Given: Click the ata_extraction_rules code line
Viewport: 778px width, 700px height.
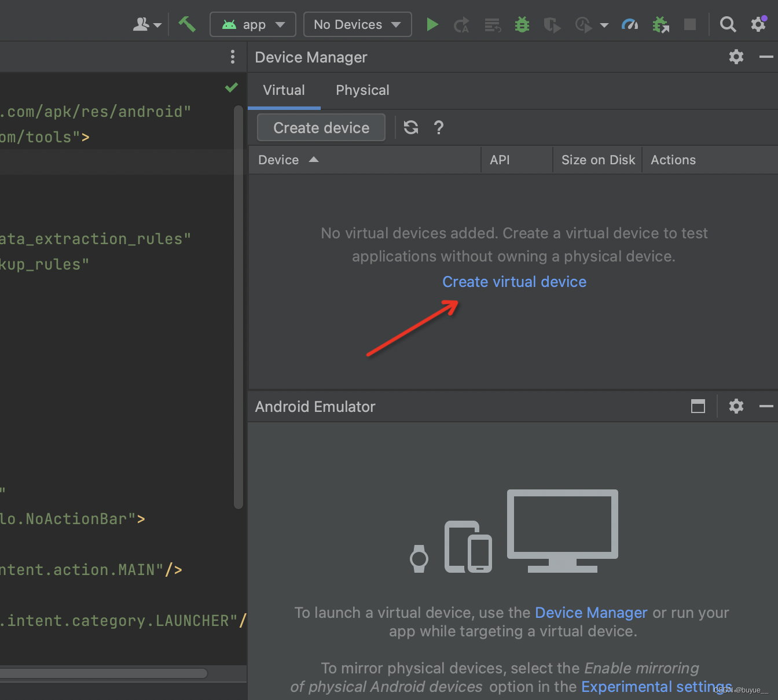Looking at the screenshot, I should click(x=96, y=239).
